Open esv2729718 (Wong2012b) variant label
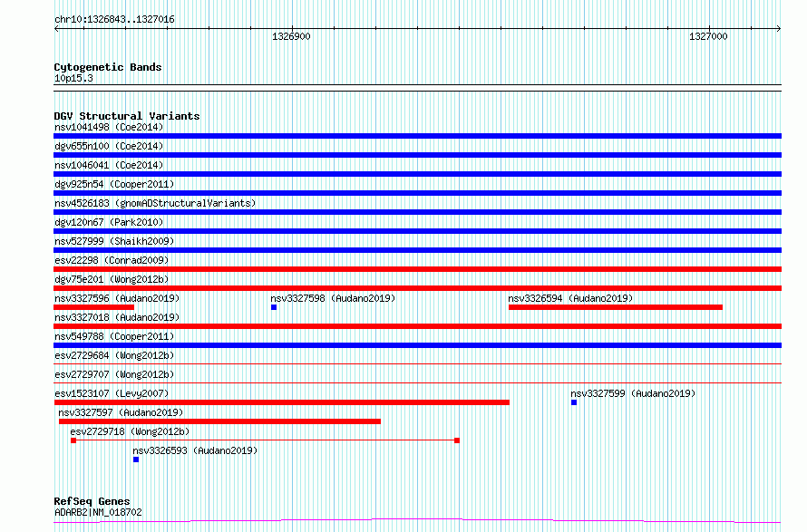Image resolution: width=807 pixels, height=532 pixels. click(130, 431)
